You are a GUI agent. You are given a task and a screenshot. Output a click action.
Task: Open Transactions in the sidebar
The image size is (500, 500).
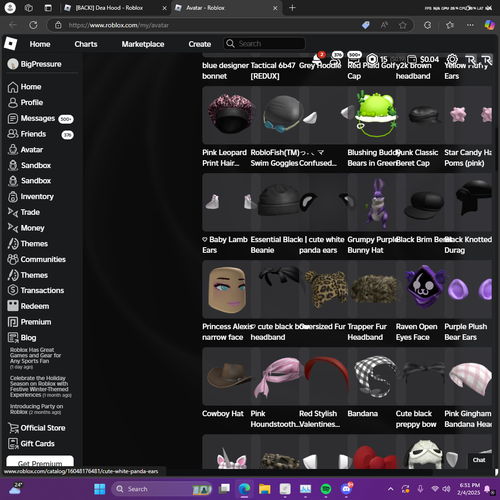(36, 290)
